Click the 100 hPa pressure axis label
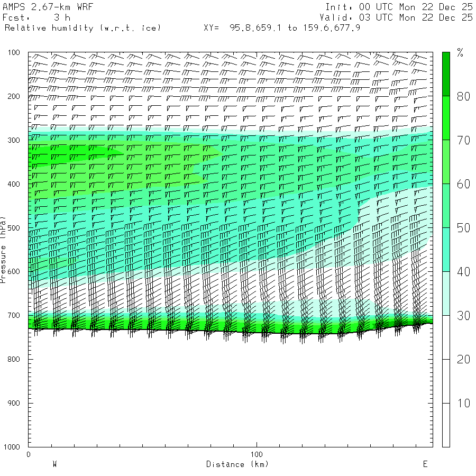The image size is (476, 476). [x=14, y=52]
